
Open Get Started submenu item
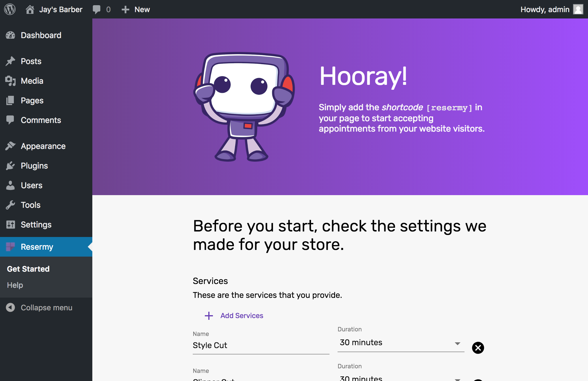28,269
